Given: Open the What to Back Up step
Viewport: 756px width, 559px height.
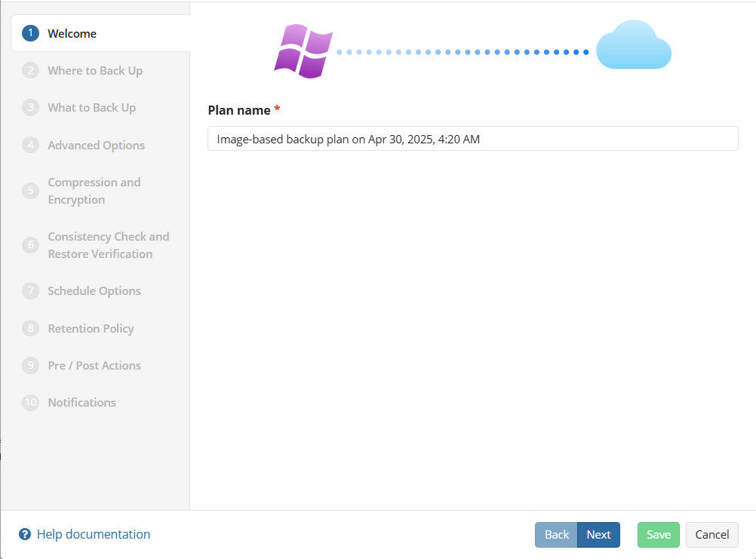Looking at the screenshot, I should tap(91, 108).
